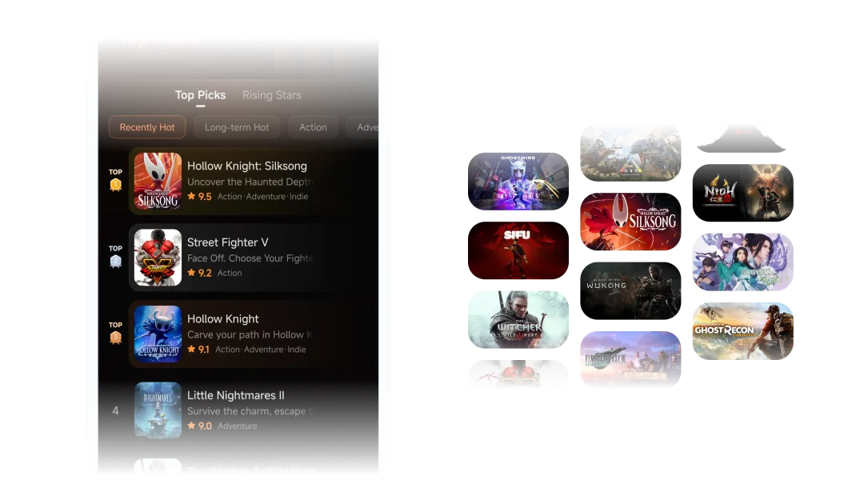
Task: Click the Top 1 gold rank badge
Action: point(115,185)
